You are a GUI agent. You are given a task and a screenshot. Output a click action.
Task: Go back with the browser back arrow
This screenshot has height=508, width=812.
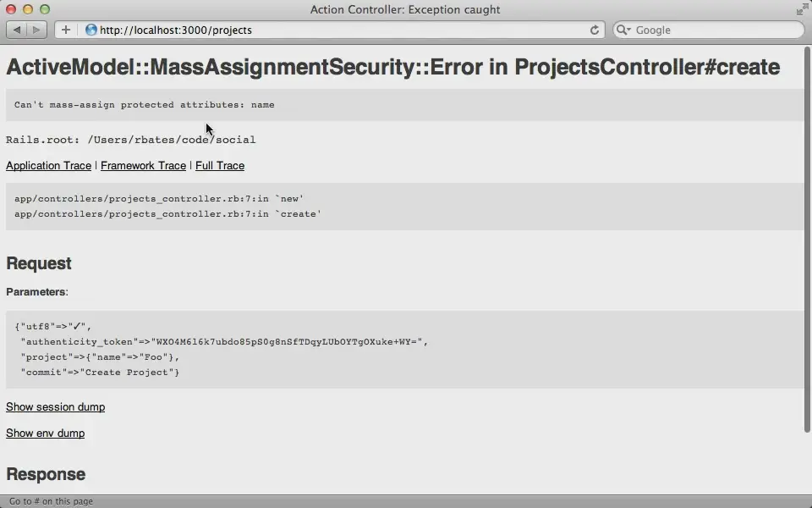[x=17, y=30]
